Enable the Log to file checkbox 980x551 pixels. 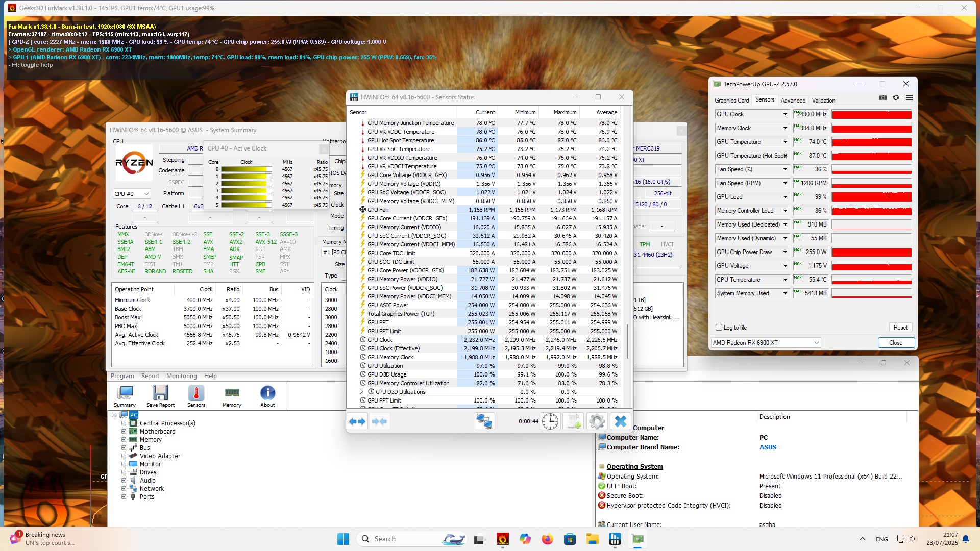tap(719, 328)
